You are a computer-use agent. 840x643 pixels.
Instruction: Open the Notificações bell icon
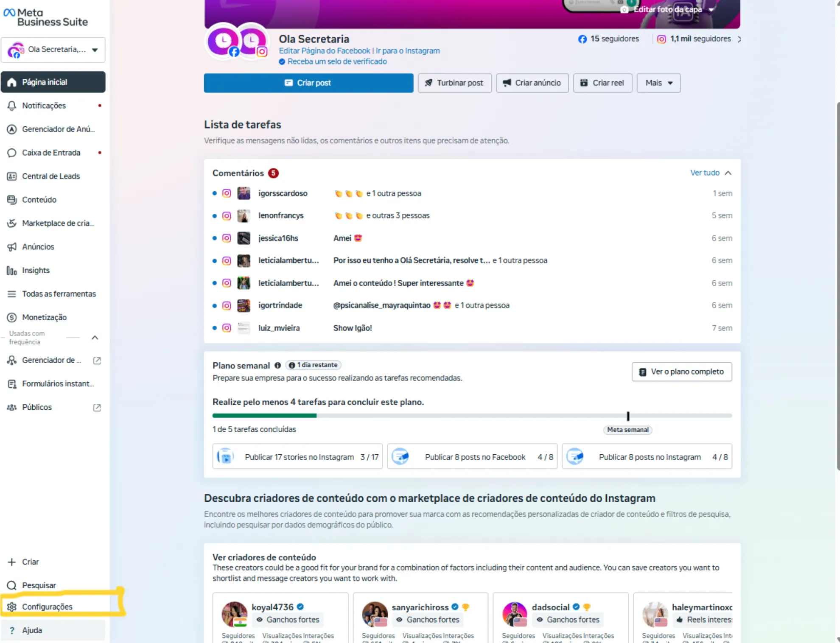click(x=12, y=106)
